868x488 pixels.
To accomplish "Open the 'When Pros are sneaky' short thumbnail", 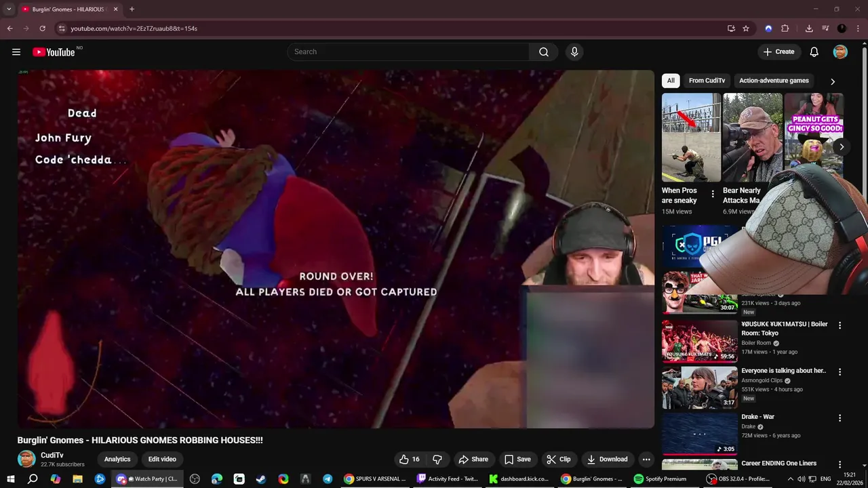I will tap(691, 138).
